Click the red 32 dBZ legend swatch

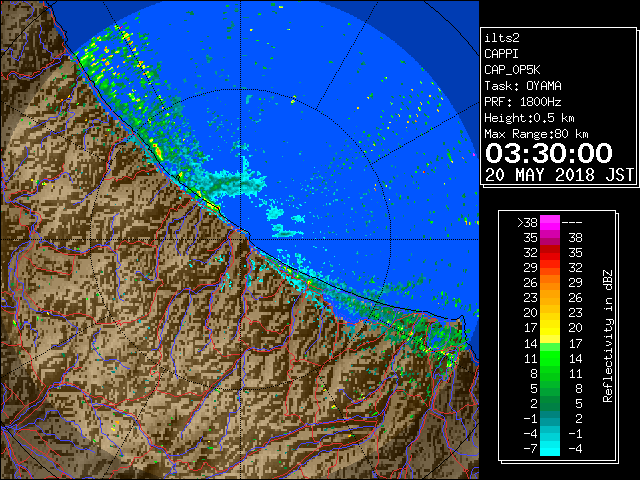550,253
